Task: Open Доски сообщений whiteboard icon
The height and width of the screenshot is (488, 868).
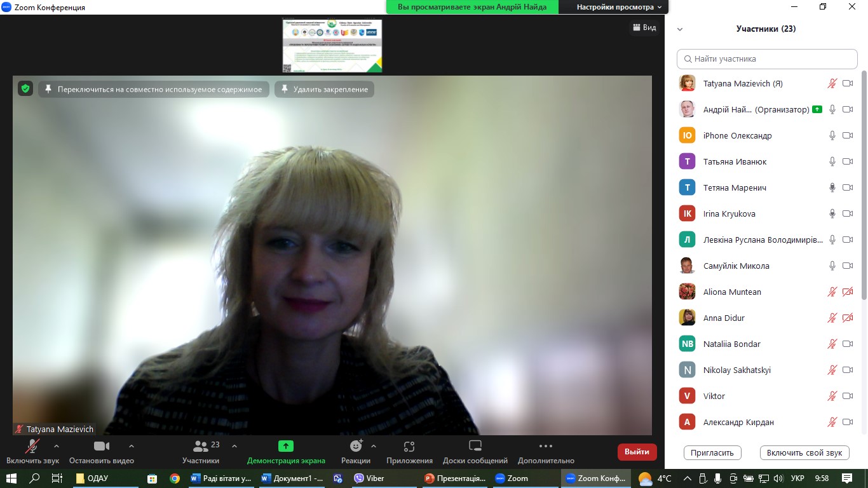Action: click(475, 446)
